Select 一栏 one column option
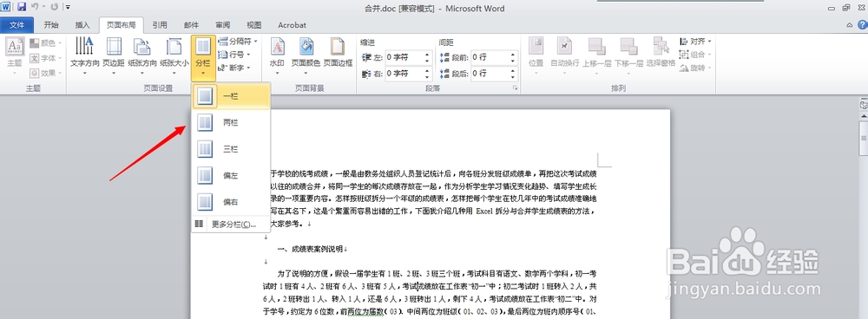Viewport: 868px width, 319px height. coord(231,96)
